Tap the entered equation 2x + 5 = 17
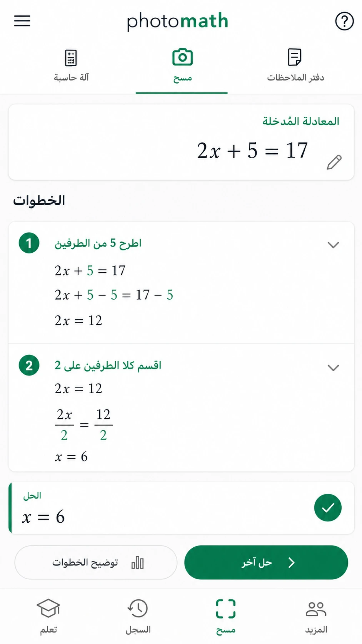 pyautogui.click(x=252, y=150)
